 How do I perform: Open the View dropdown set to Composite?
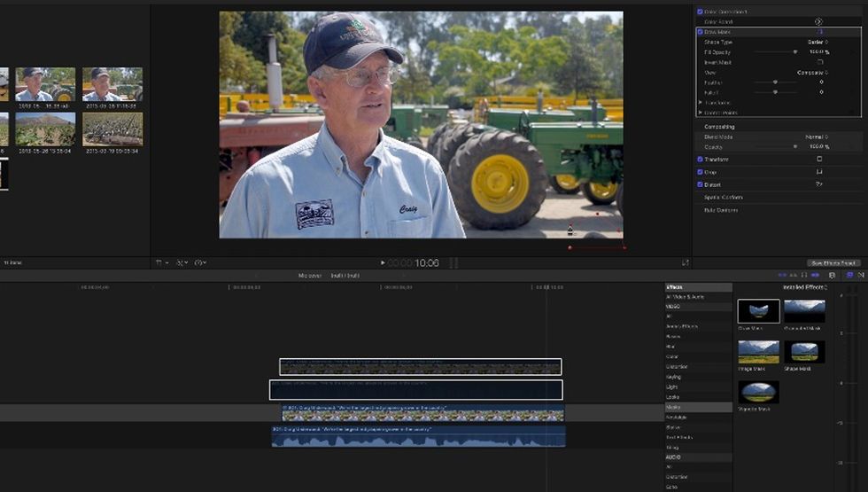(813, 73)
